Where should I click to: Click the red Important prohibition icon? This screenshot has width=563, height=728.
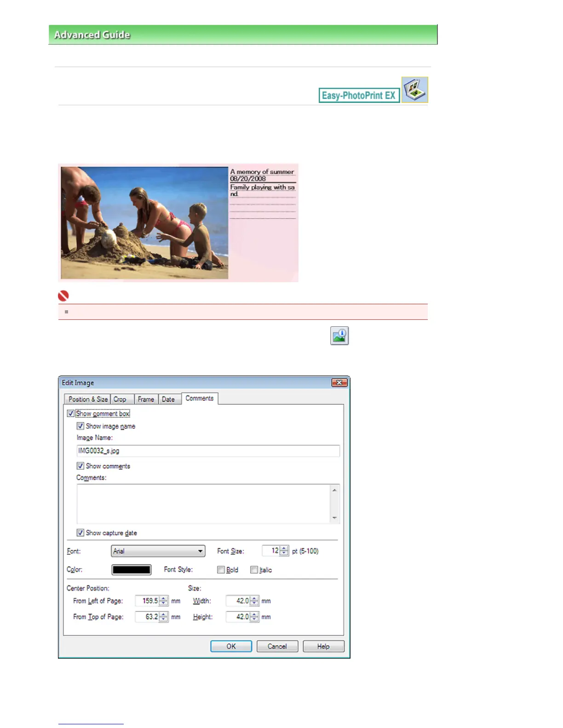coord(63,296)
